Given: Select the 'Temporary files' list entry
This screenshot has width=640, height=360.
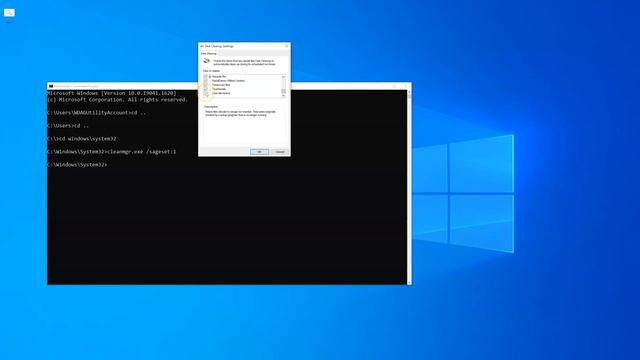Looking at the screenshot, I should point(221,85).
